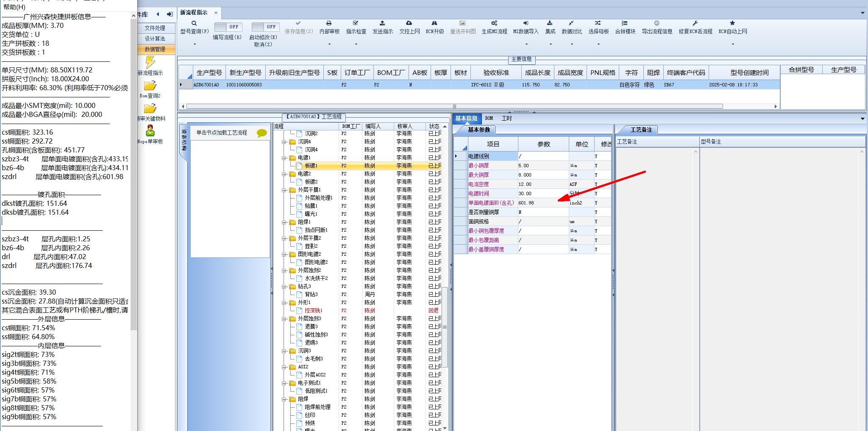Collapse the 外层干膜1 tree node
868x431 pixels.
click(284, 190)
